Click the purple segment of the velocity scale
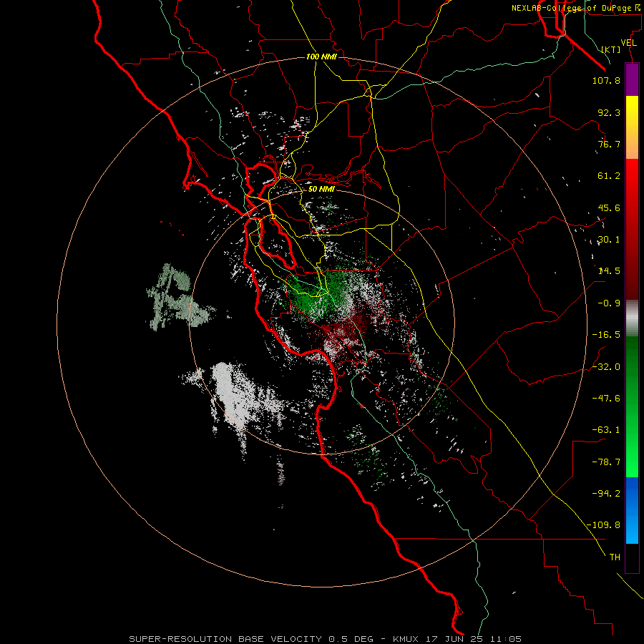The image size is (644, 644). click(x=632, y=80)
